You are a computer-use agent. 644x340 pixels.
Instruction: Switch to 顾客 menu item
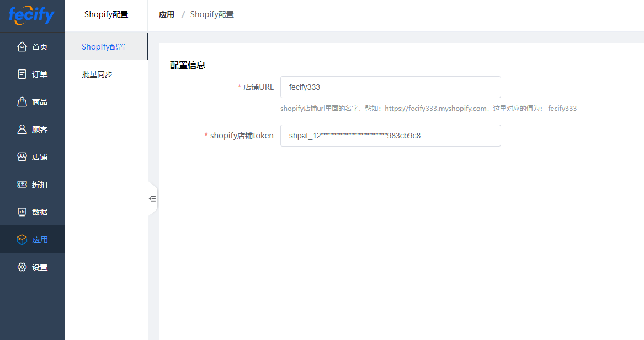pos(33,129)
